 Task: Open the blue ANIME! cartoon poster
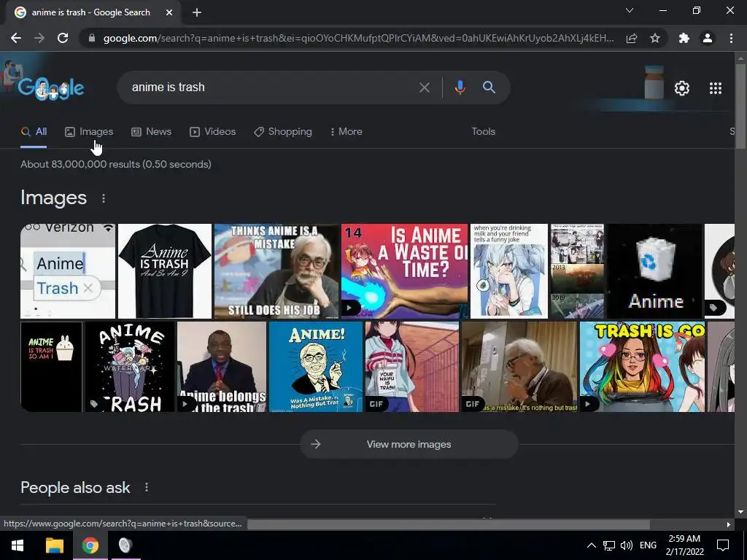(x=316, y=367)
